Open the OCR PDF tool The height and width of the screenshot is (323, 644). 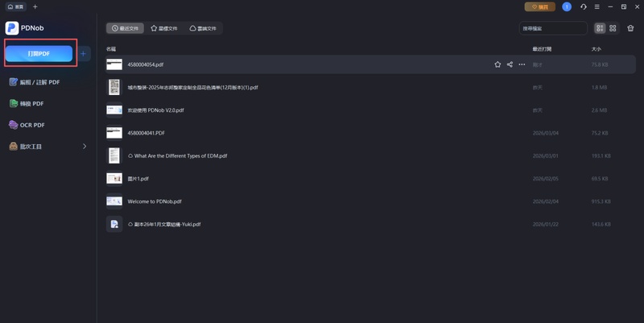[x=32, y=125]
